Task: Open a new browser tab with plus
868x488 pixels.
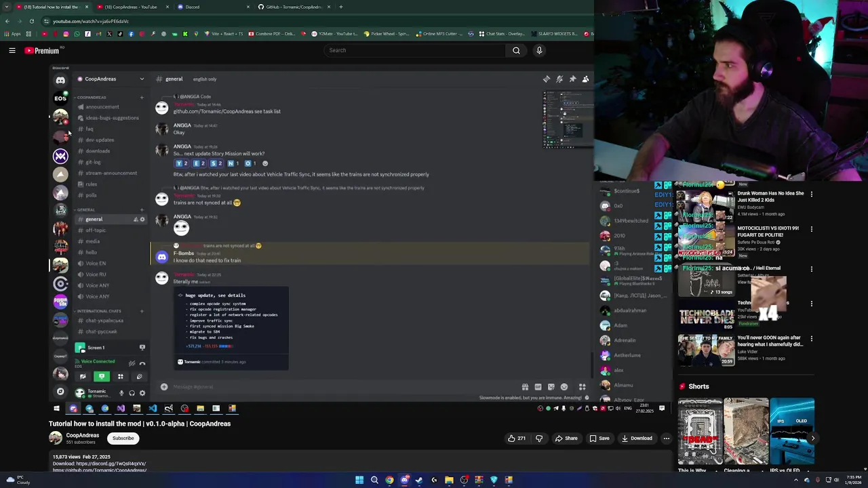Action: point(340,7)
